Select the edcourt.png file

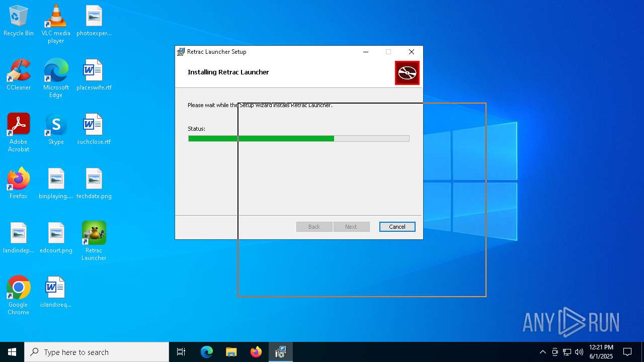pyautogui.click(x=56, y=238)
